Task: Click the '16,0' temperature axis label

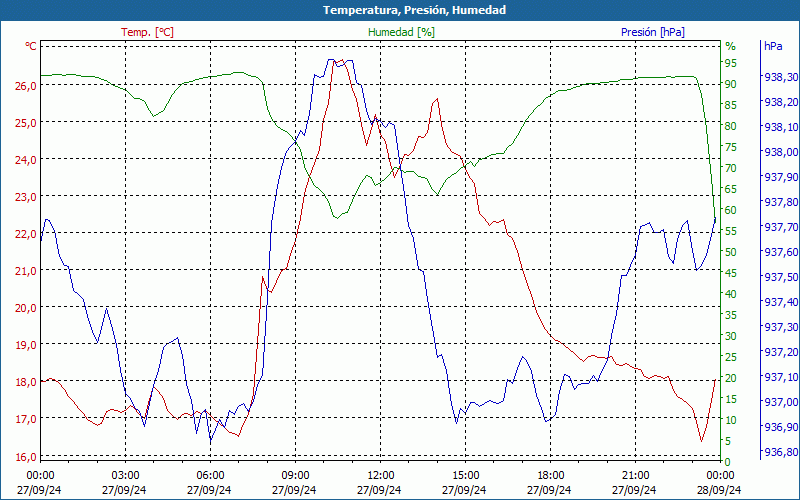Action: click(x=26, y=457)
